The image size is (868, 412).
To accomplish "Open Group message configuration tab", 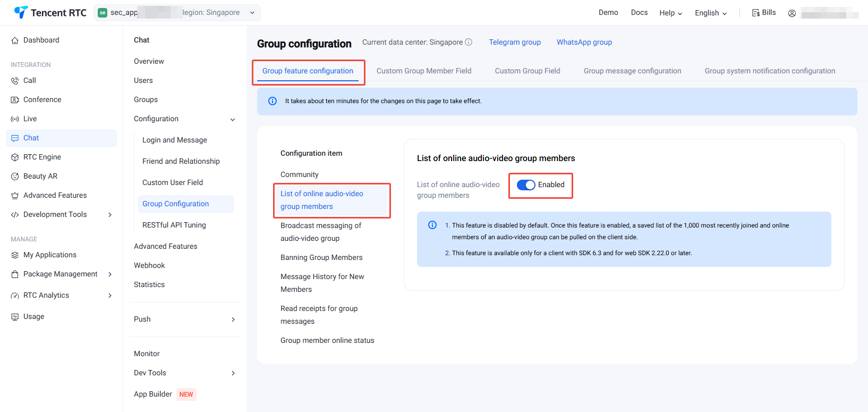I will [x=632, y=71].
